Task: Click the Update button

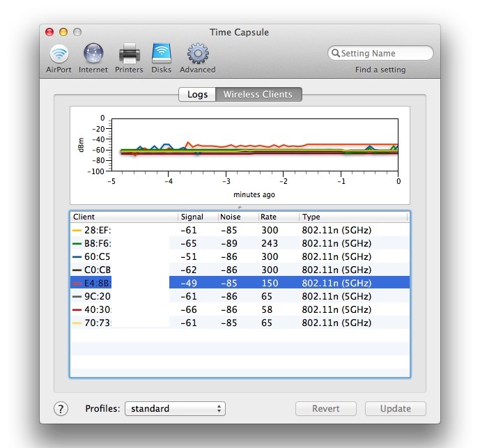Action: coord(395,408)
